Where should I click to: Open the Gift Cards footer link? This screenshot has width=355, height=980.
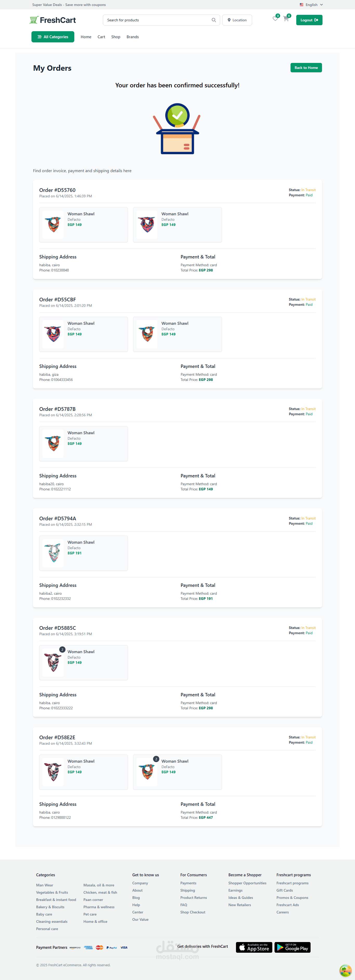[x=284, y=891]
